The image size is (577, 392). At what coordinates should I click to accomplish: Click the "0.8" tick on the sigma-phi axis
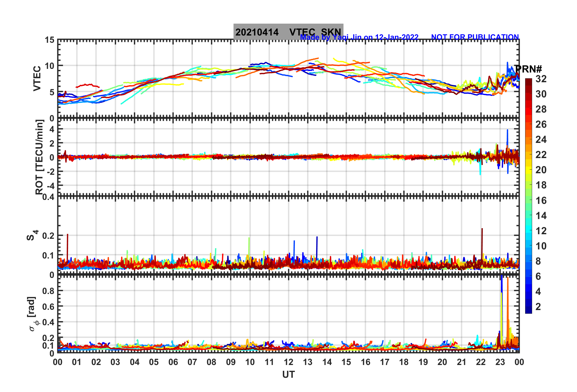pos(49,291)
